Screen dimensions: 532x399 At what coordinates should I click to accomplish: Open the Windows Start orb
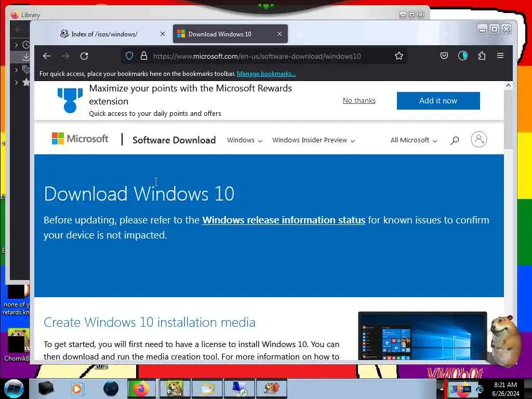pyautogui.click(x=14, y=389)
